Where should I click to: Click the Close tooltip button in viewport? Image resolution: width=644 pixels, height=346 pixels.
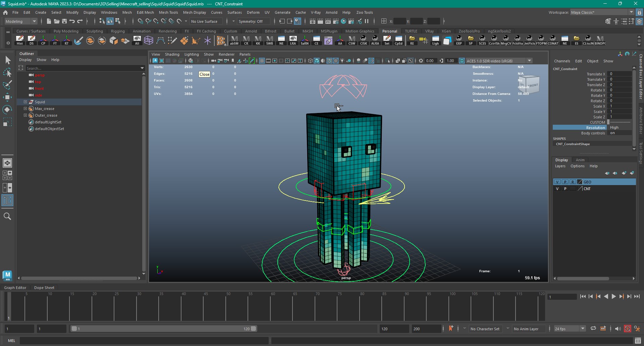click(204, 74)
